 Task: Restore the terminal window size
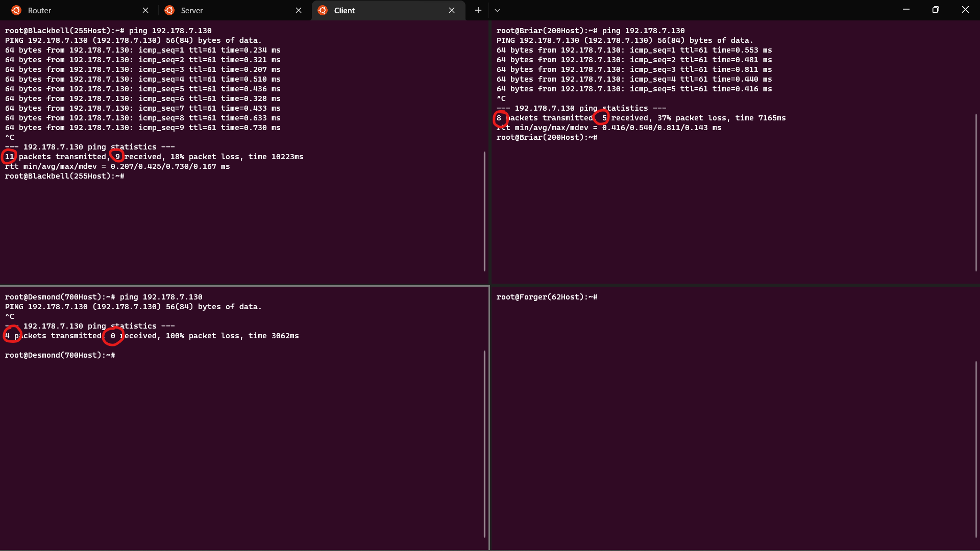click(x=936, y=9)
